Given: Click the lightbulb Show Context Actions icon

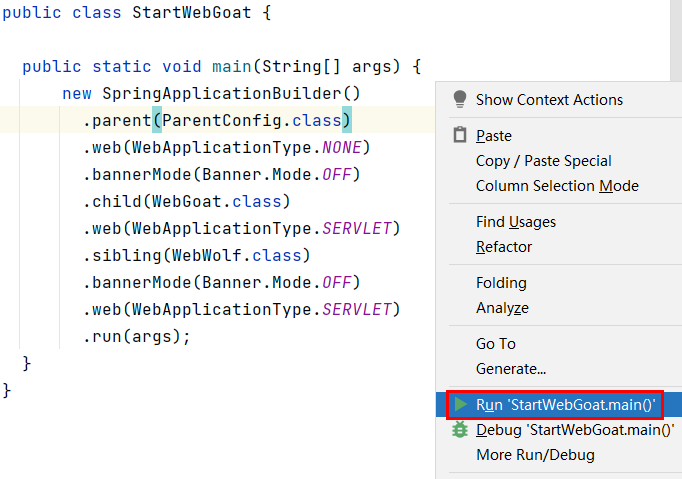Looking at the screenshot, I should point(460,99).
